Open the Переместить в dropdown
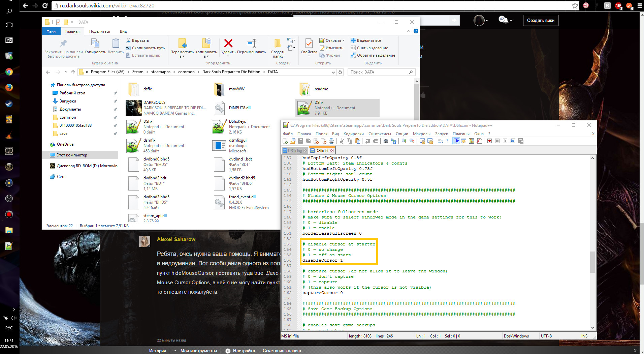Screen dimensions: 644x354 pos(182,54)
